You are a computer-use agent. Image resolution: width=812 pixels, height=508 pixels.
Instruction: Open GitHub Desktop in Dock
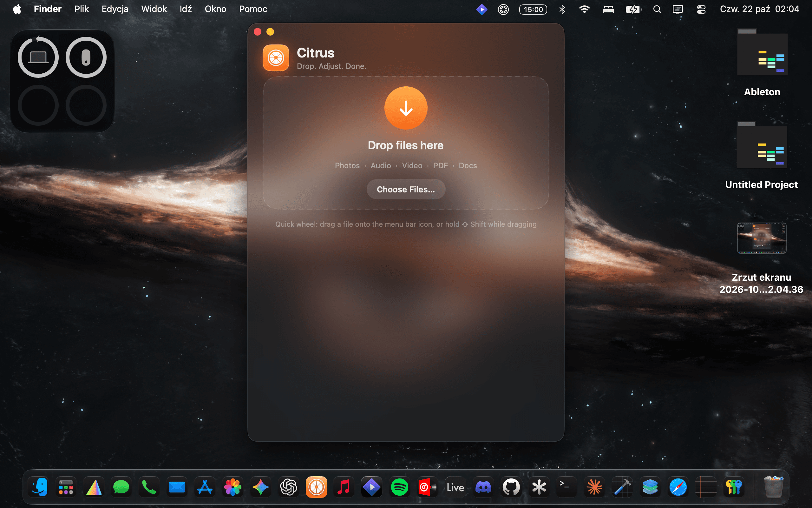coord(511,487)
